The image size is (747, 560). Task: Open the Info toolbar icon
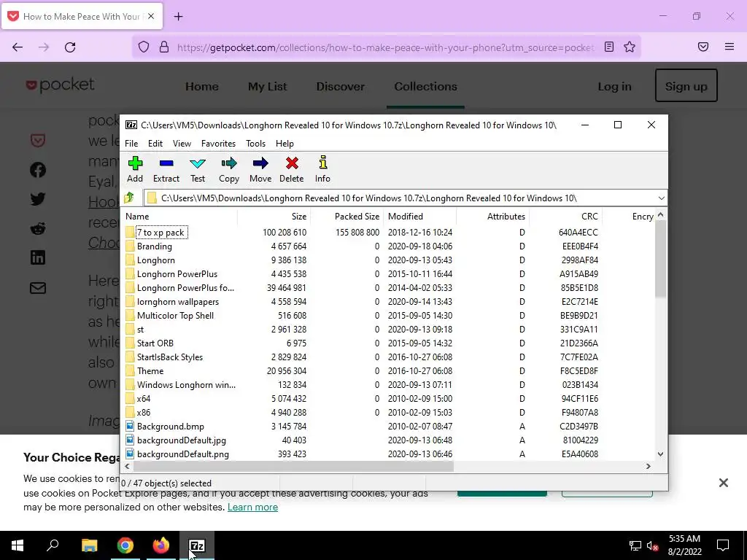point(322,163)
